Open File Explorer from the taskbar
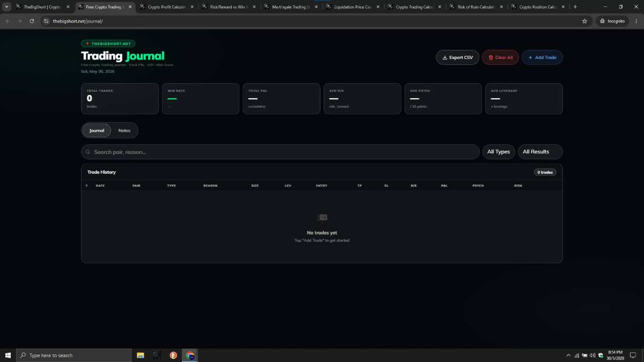 click(x=141, y=355)
